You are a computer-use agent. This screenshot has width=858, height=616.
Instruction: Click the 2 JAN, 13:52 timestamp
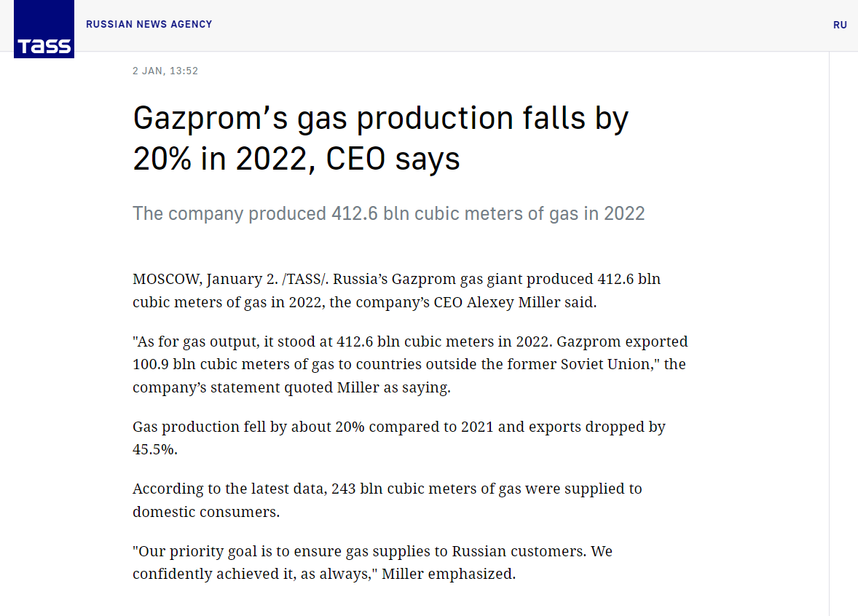tap(165, 71)
